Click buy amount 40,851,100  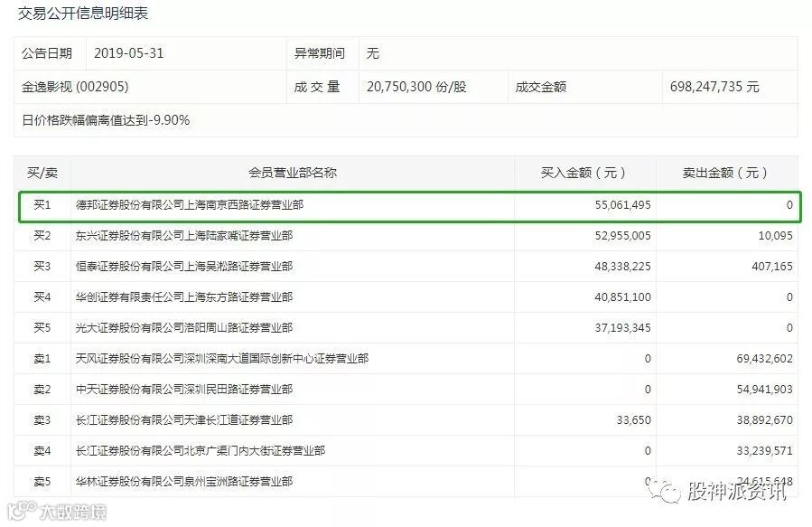click(623, 296)
